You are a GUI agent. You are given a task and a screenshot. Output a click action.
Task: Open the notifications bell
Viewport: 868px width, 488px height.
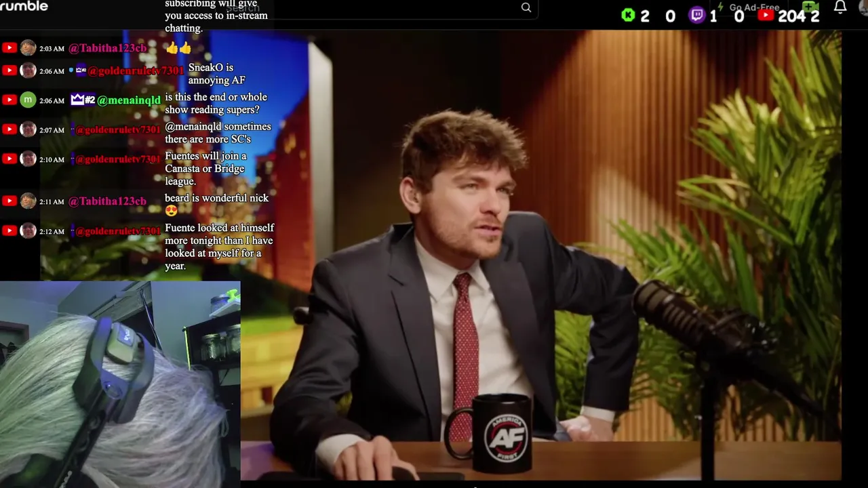840,7
